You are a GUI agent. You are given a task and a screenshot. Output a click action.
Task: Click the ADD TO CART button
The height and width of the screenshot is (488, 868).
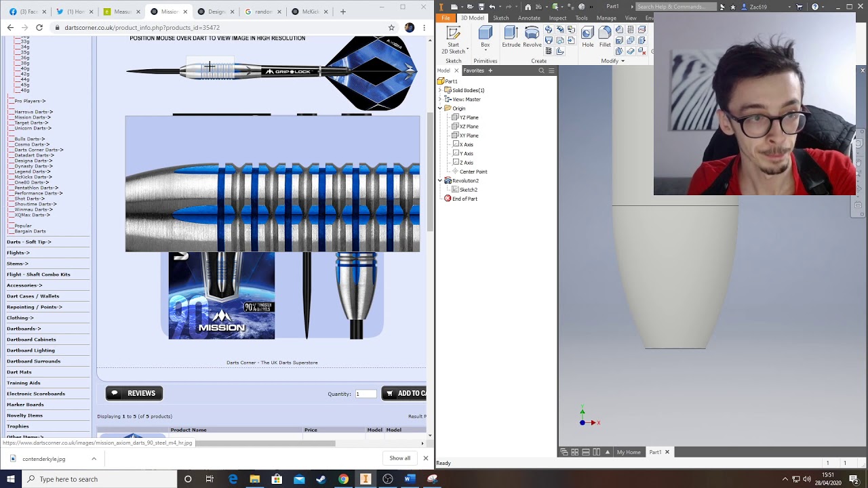(404, 393)
